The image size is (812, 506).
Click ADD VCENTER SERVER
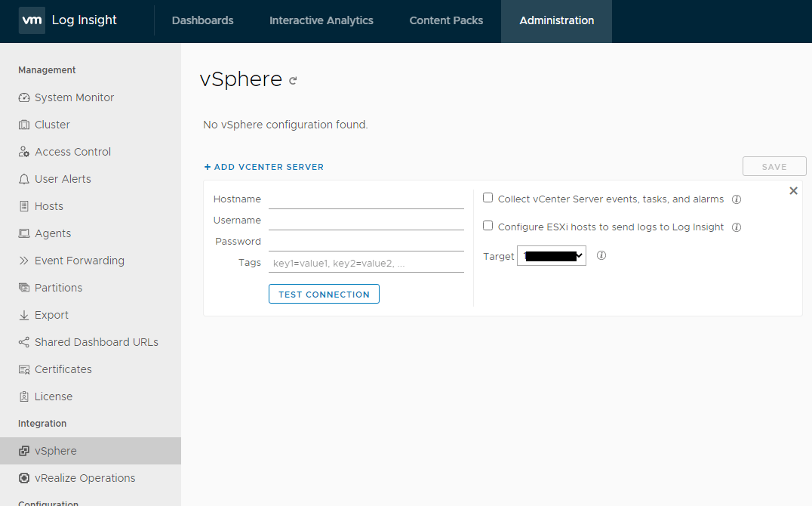click(263, 166)
